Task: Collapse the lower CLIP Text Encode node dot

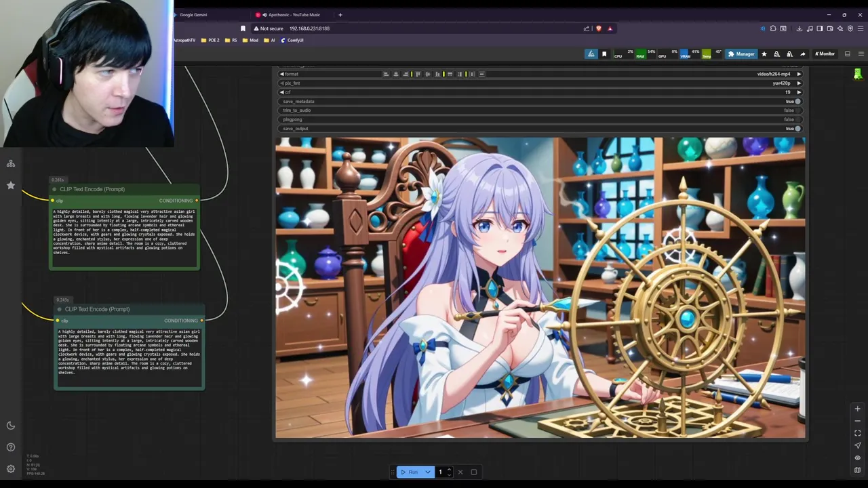Action: coord(60,309)
